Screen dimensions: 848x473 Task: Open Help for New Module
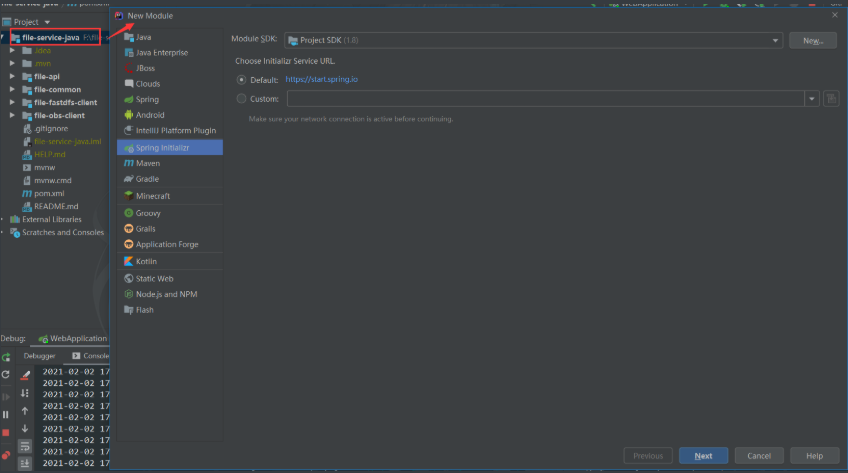pyautogui.click(x=814, y=456)
